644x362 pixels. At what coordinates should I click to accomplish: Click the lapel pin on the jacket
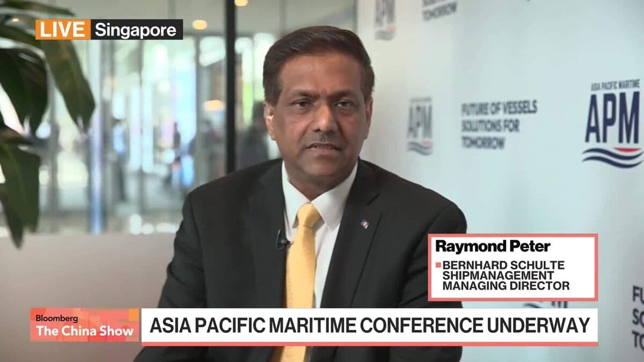pyautogui.click(x=364, y=225)
